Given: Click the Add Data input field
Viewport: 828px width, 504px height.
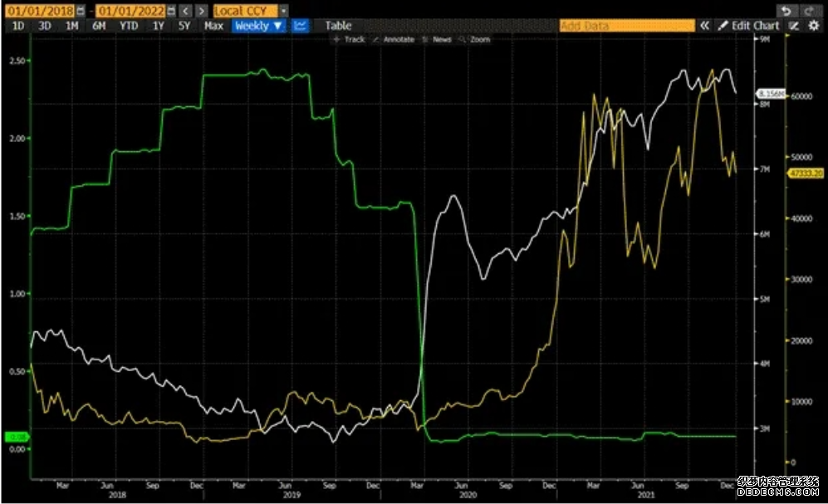Looking at the screenshot, I should [x=627, y=26].
